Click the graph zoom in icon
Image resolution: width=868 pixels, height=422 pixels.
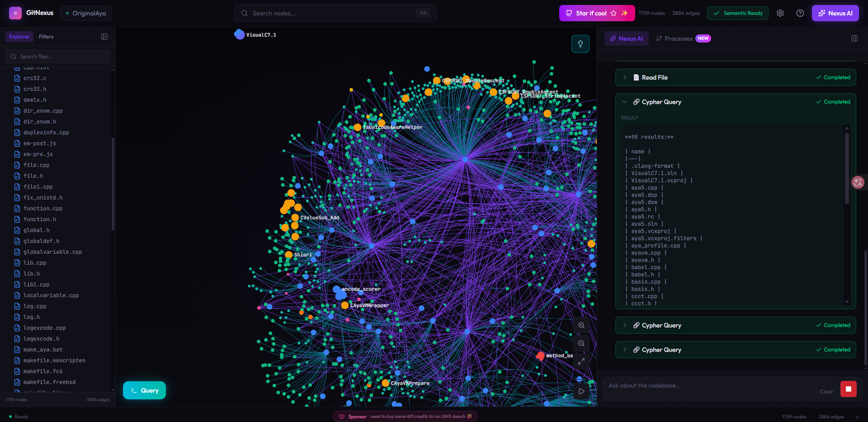(581, 325)
